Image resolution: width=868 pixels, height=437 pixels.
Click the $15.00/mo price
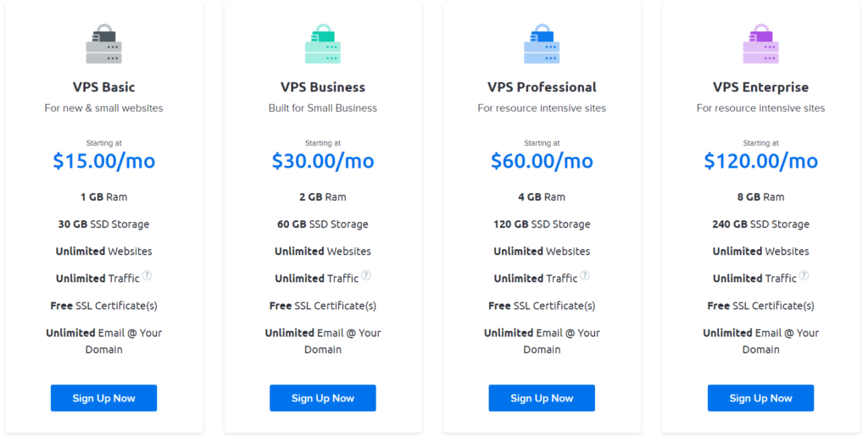point(103,161)
